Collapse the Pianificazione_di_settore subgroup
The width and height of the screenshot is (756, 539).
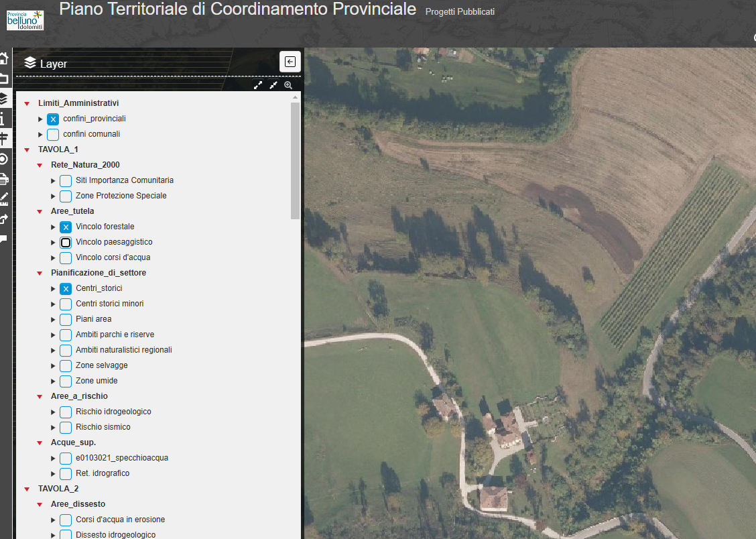pyautogui.click(x=40, y=274)
